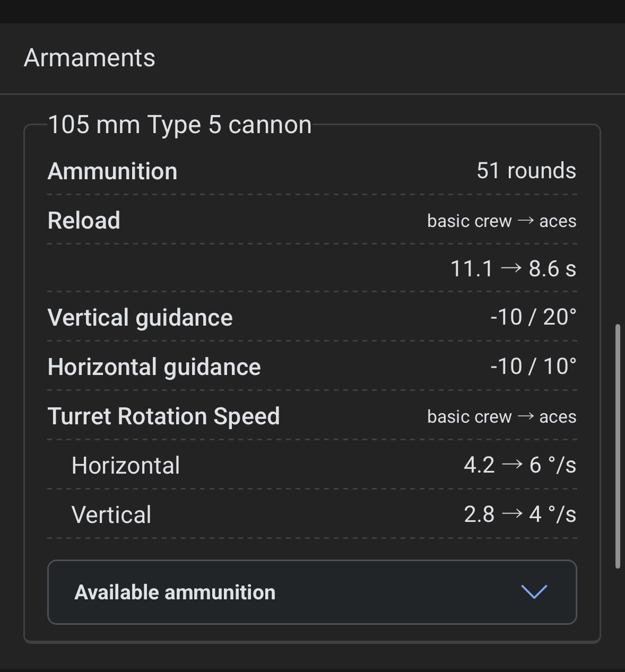Select the 11.1 → 8.6 s reload value
The width and height of the screenshot is (625, 672).
click(x=513, y=269)
